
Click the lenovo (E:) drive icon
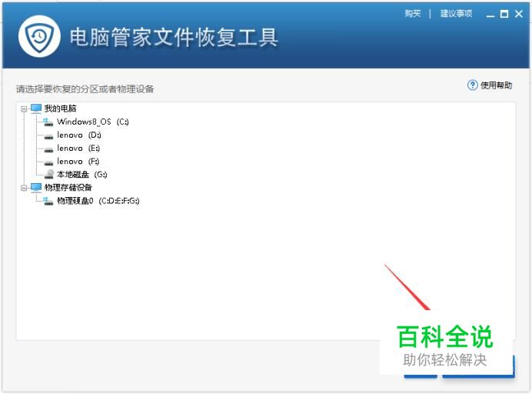(48, 150)
